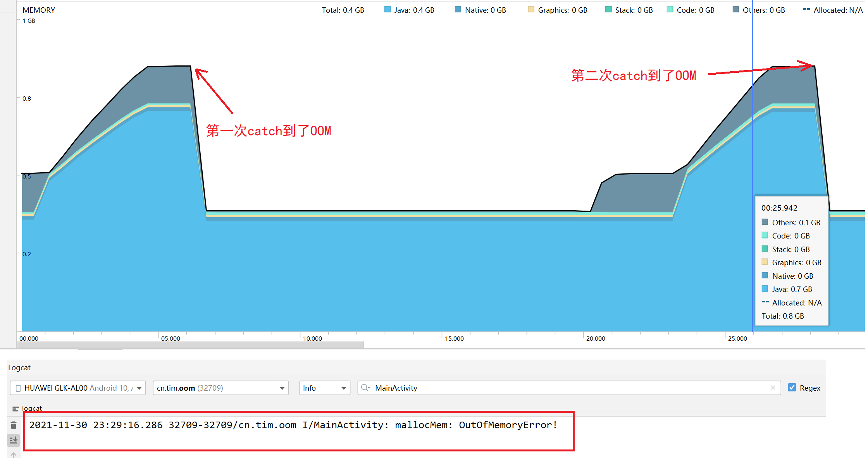
Task: Toggle the scroll to end icon
Action: 14,440
